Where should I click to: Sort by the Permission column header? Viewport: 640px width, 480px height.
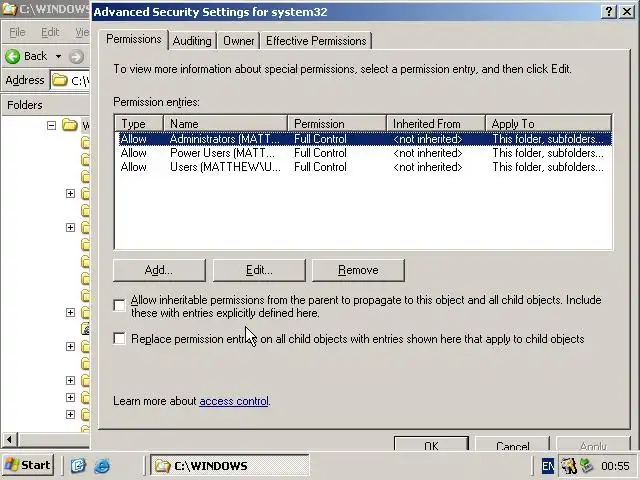[337, 124]
